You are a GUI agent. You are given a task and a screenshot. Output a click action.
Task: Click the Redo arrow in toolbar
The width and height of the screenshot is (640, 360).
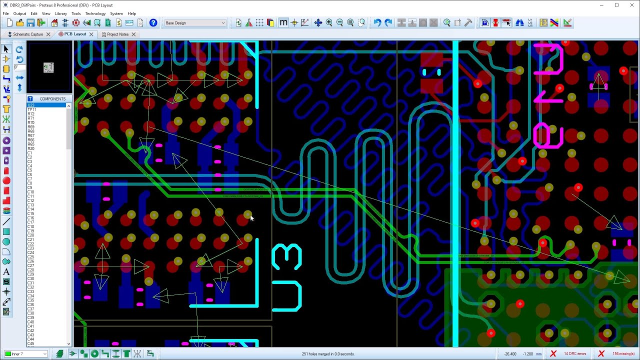pyautogui.click(x=388, y=23)
